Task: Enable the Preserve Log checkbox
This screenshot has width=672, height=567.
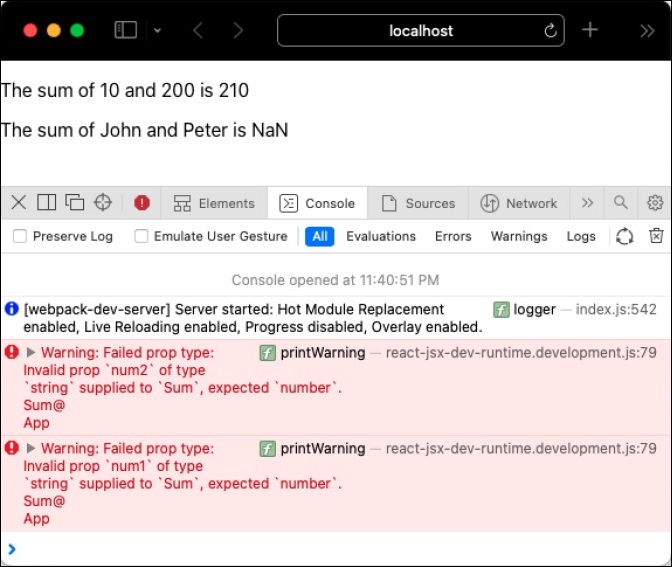Action: pyautogui.click(x=19, y=237)
